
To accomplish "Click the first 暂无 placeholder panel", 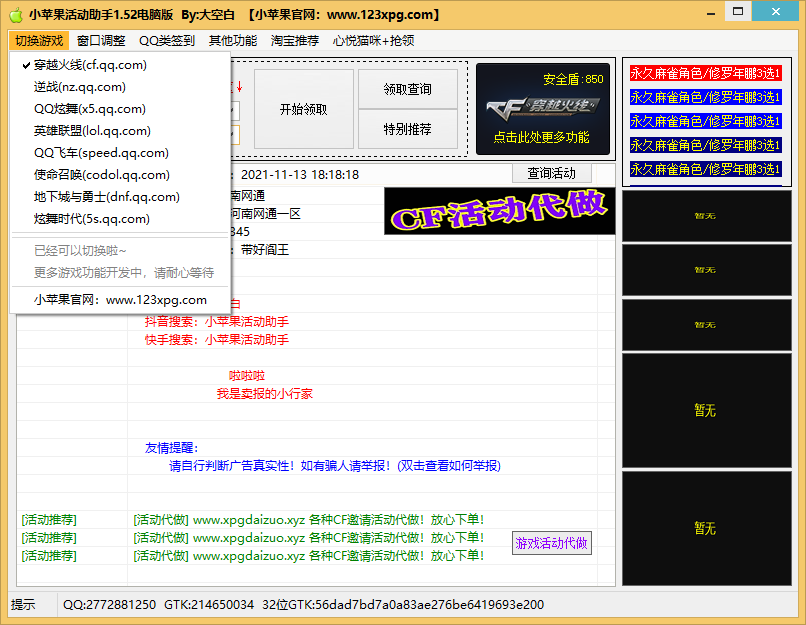I will point(706,215).
